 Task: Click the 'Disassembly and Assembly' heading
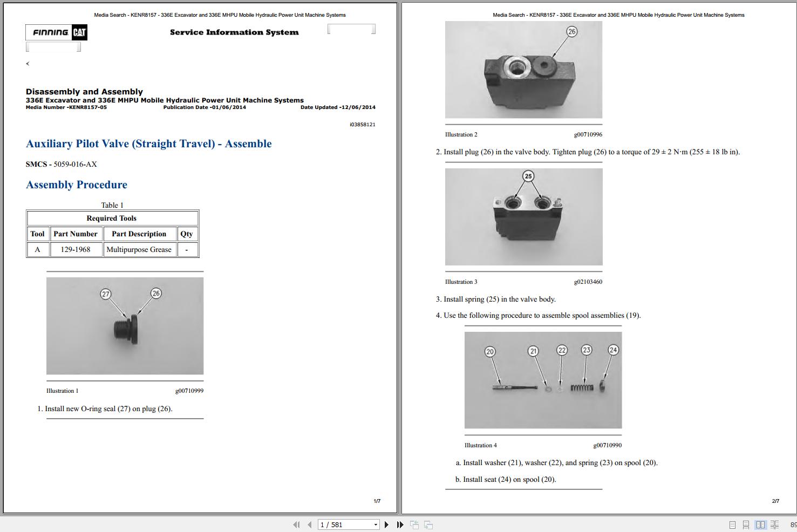(x=84, y=92)
